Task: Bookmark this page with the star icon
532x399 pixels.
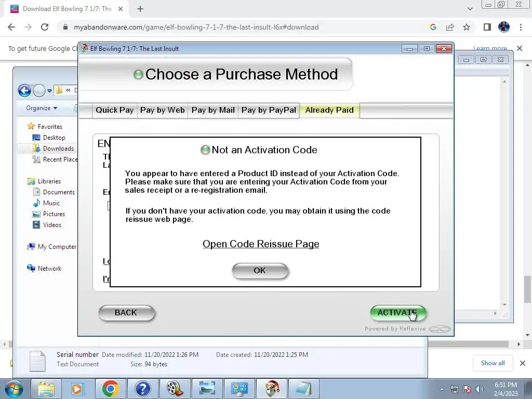Action: click(467, 27)
